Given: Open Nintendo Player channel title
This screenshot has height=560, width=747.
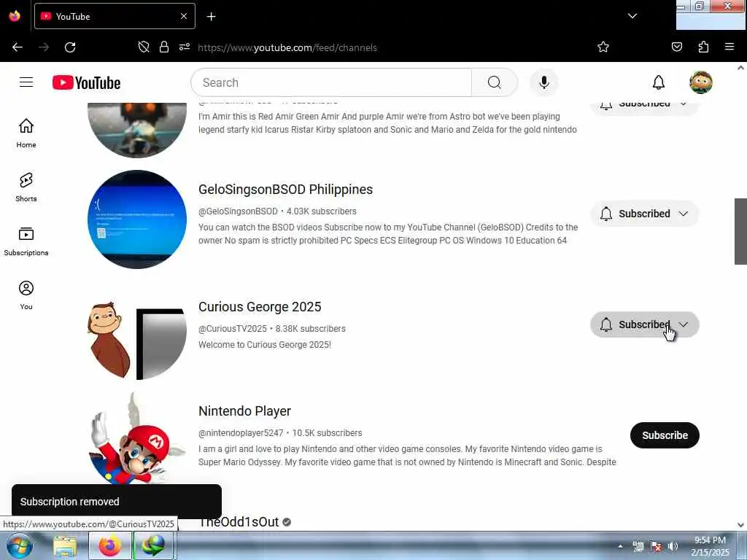Looking at the screenshot, I should coord(244,411).
